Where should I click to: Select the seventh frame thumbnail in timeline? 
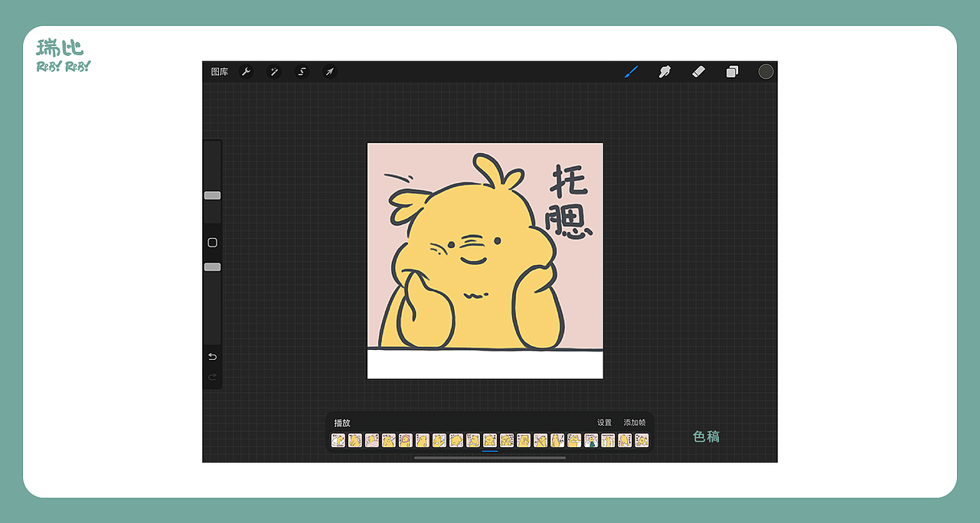tap(439, 440)
